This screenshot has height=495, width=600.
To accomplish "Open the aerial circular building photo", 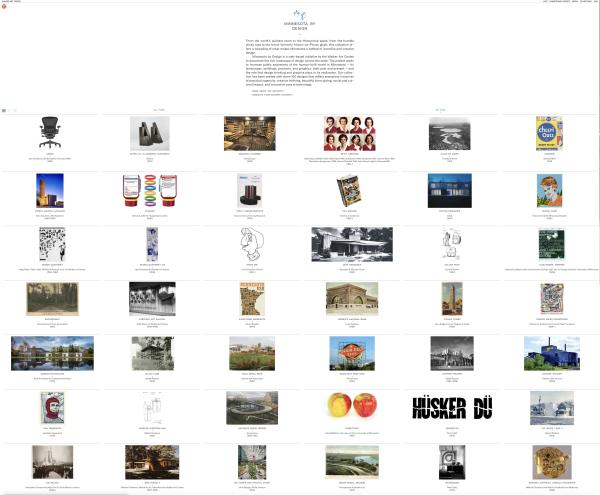I will [x=252, y=408].
